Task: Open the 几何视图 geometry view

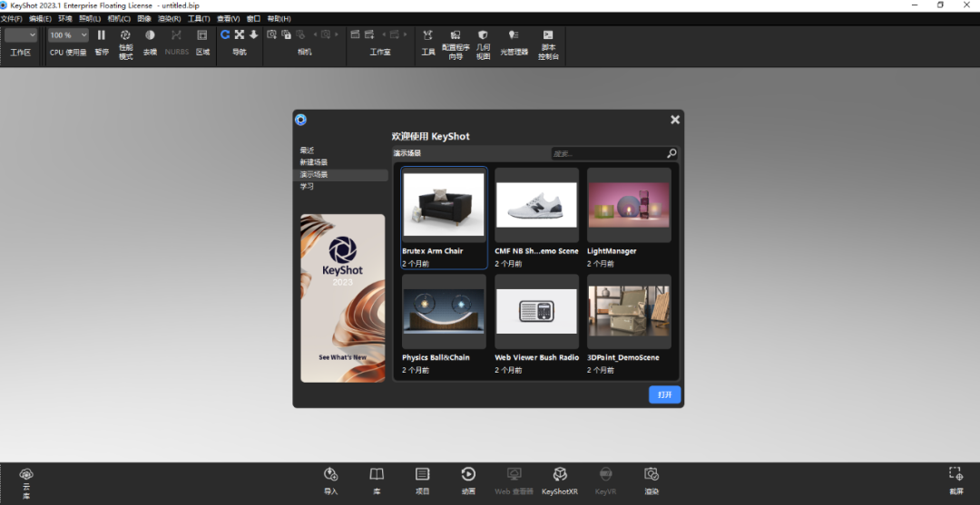Action: point(483,35)
